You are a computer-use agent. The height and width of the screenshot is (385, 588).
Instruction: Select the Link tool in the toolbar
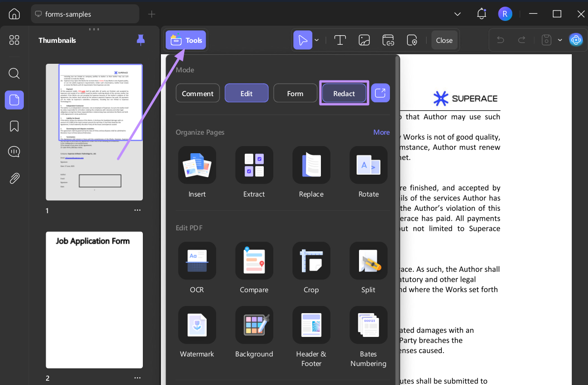pos(388,40)
